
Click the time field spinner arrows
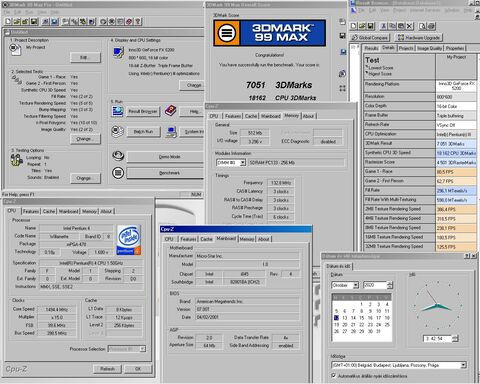pyautogui.click(x=455, y=339)
